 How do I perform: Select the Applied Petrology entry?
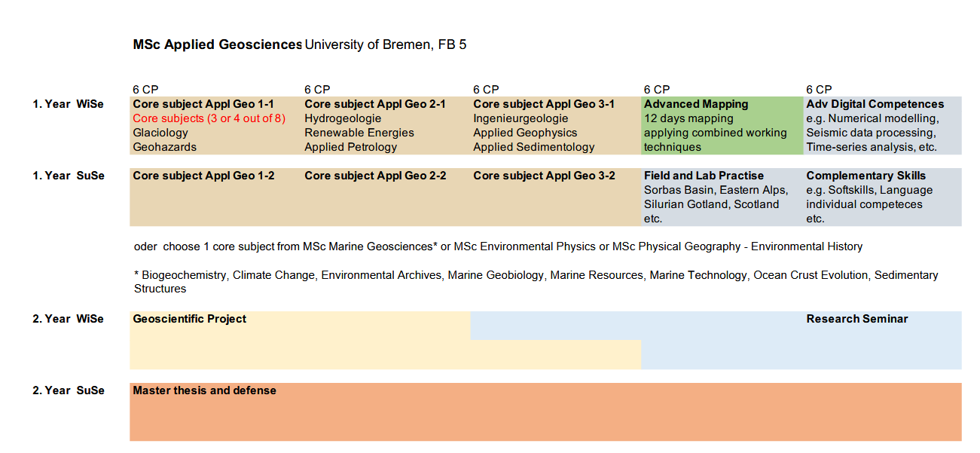pos(350,147)
